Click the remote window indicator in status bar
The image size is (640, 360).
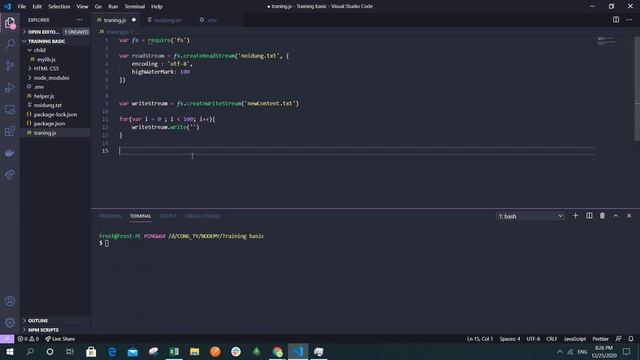tap(7, 339)
